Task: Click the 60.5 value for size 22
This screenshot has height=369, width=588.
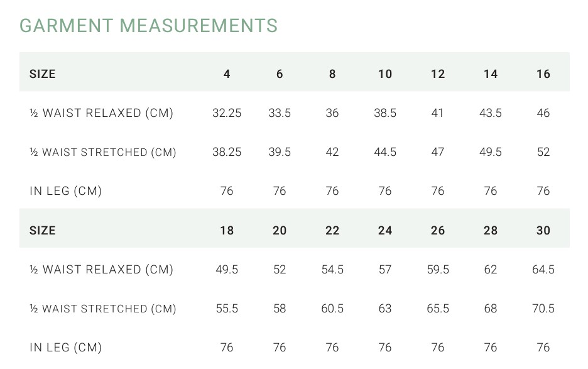Action: (x=332, y=309)
